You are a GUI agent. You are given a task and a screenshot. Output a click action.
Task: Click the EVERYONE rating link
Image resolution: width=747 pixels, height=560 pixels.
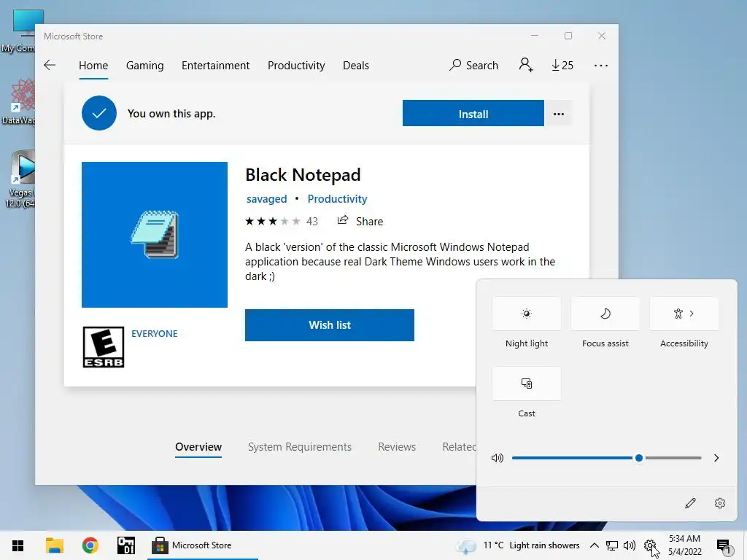(155, 334)
